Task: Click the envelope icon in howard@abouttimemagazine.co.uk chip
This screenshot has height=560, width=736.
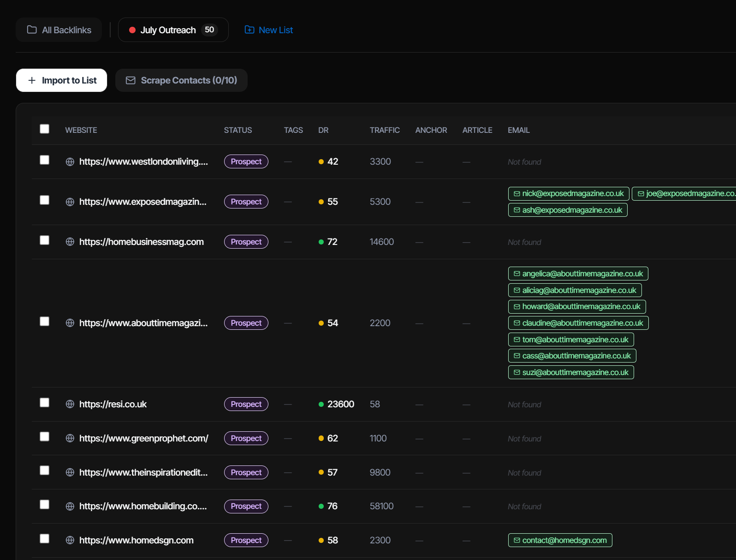Action: pyautogui.click(x=517, y=307)
